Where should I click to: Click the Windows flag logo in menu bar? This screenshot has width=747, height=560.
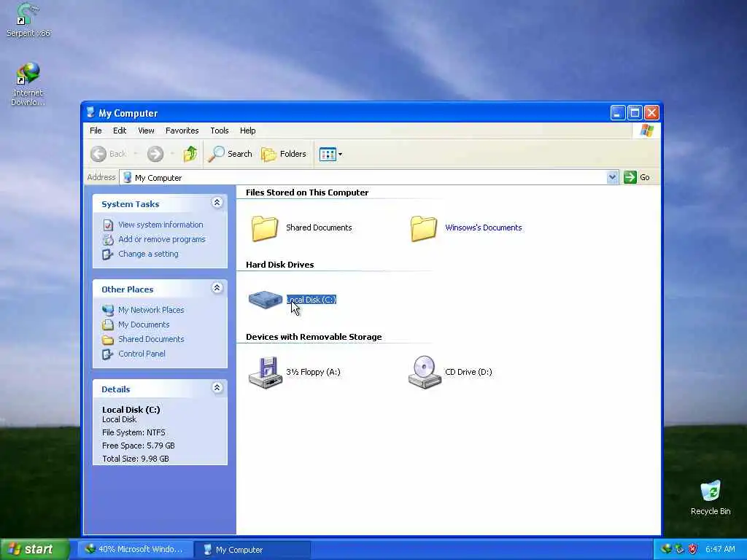pyautogui.click(x=646, y=131)
